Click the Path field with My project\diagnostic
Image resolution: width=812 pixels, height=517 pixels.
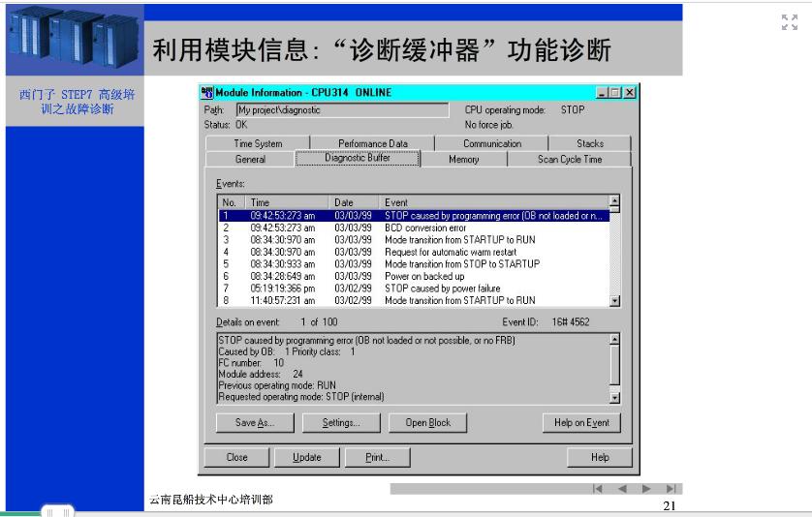[342, 109]
